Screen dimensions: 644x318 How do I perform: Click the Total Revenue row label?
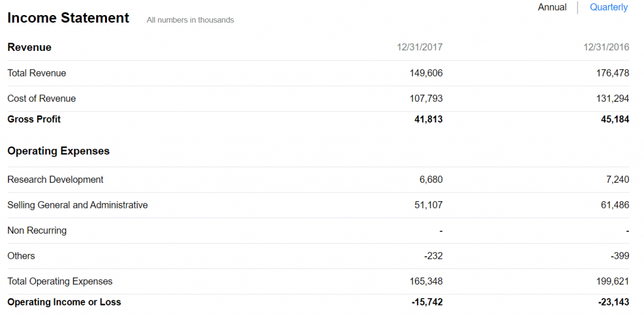click(36, 73)
